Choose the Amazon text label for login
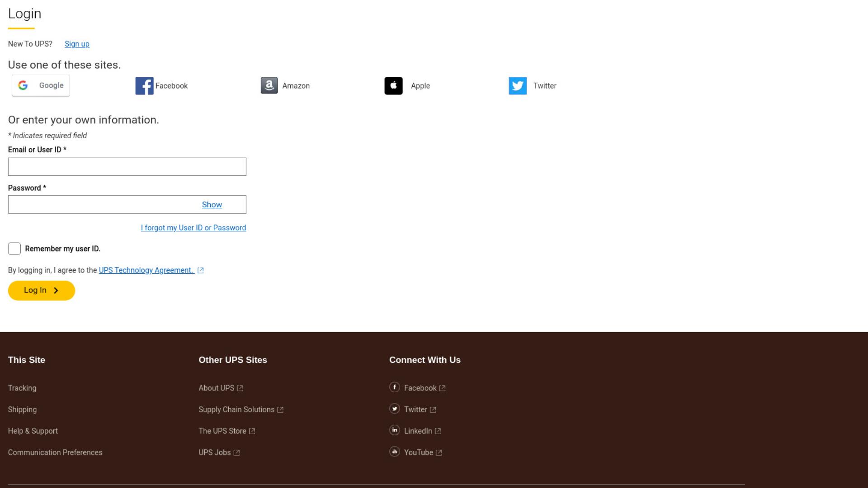868x488 pixels. 296,86
